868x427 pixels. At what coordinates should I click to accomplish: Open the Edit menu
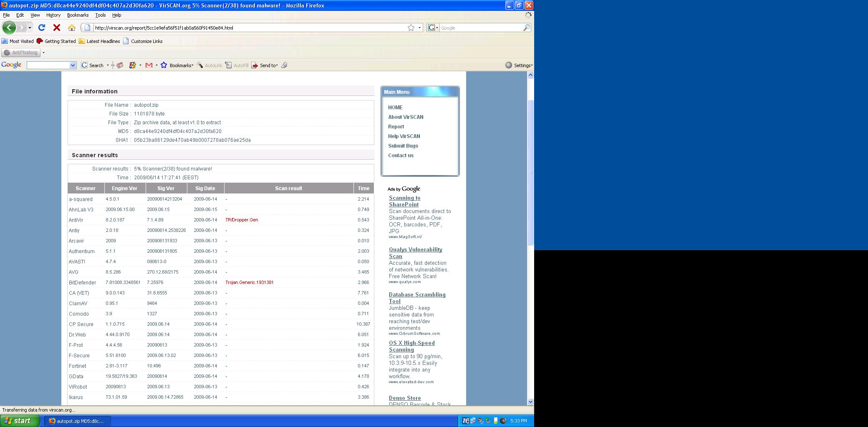20,15
